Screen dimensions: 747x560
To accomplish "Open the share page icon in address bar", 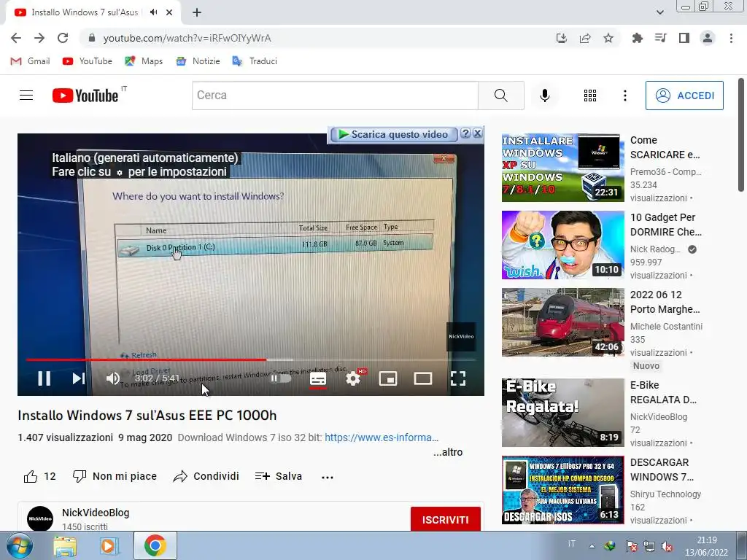I will [585, 38].
